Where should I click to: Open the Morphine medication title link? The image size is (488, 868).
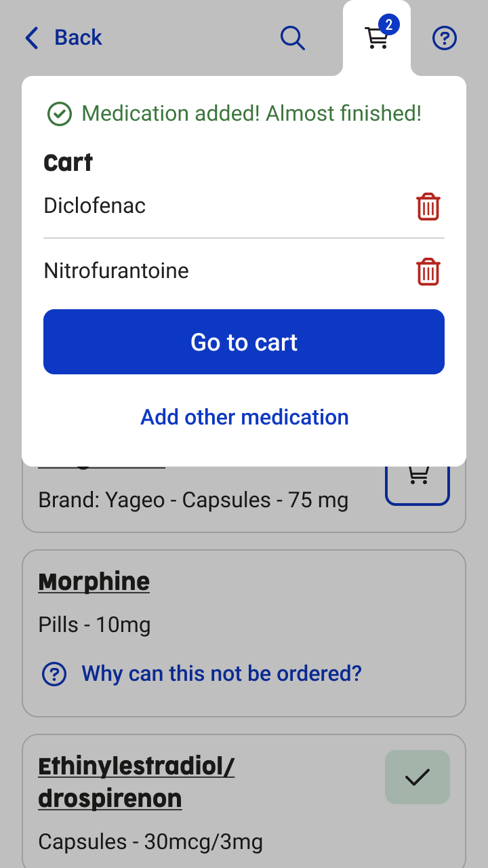(x=94, y=582)
